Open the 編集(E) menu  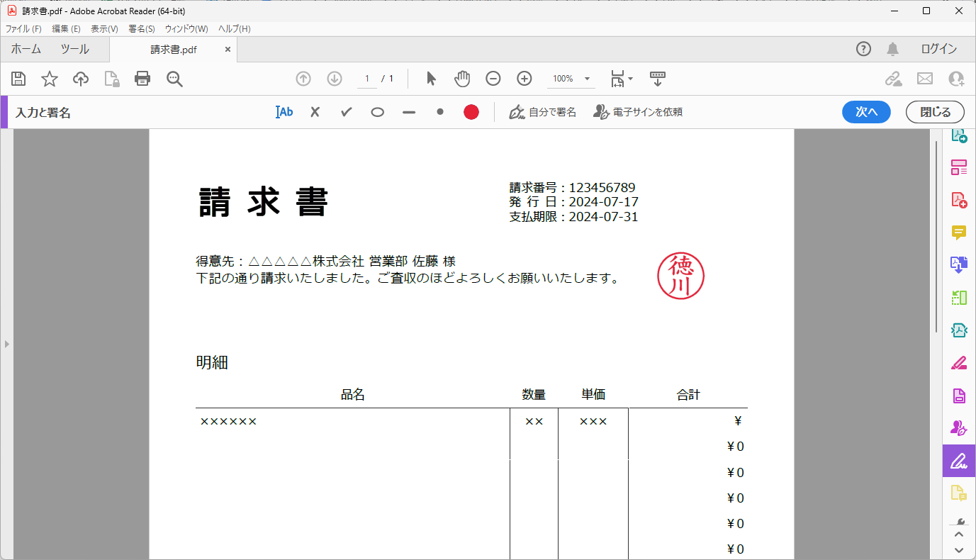coord(66,29)
